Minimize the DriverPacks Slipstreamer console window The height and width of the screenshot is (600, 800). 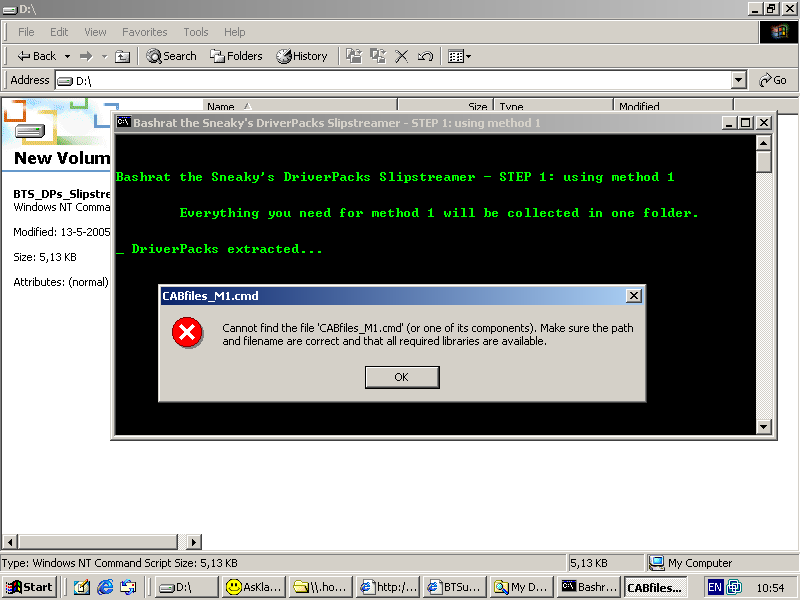coord(729,123)
